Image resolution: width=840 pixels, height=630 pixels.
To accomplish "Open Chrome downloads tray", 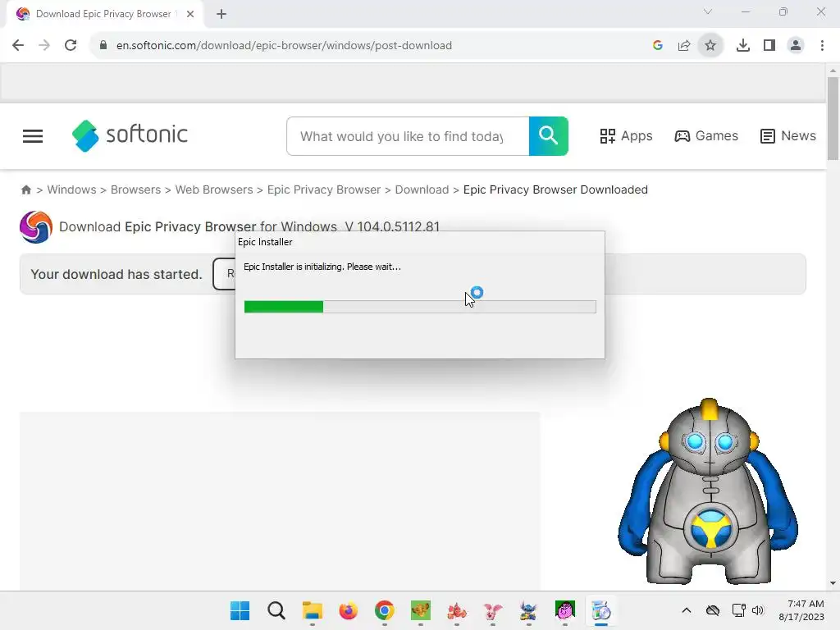I will click(743, 46).
